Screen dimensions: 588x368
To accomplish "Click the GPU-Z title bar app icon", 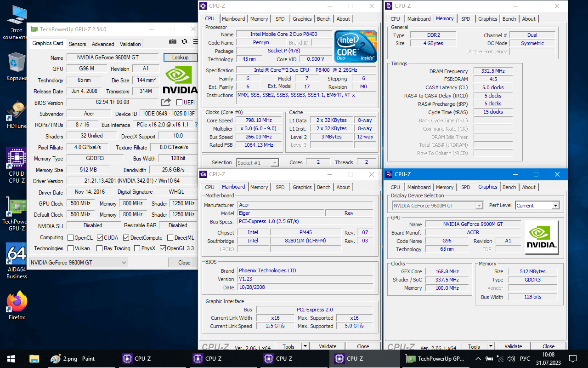I will point(34,29).
